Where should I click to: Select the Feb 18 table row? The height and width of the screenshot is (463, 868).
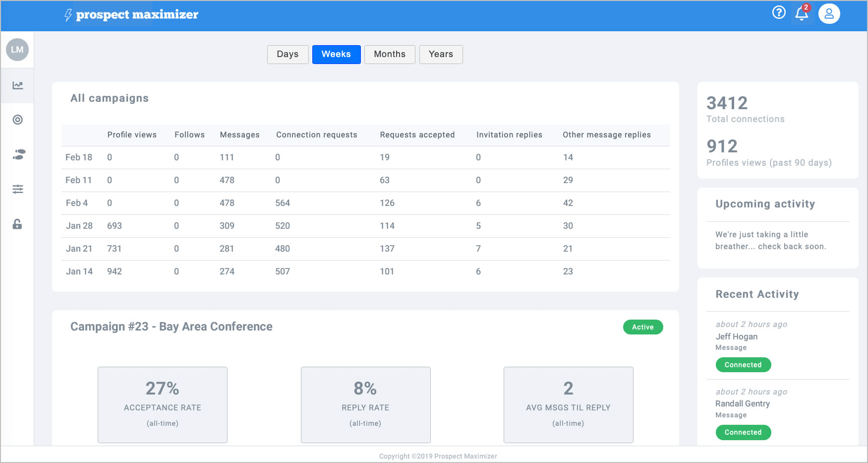pos(365,157)
